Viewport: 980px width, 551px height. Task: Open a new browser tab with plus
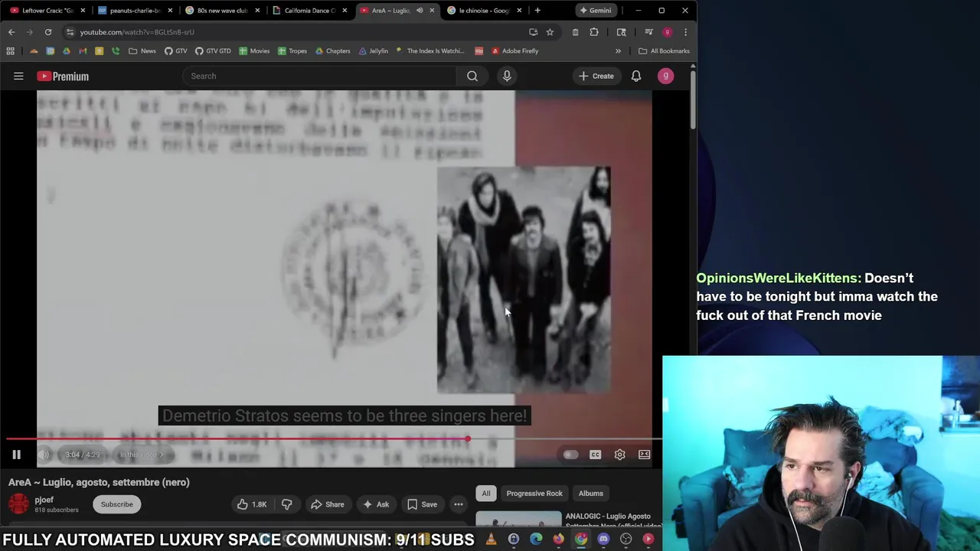click(x=537, y=11)
